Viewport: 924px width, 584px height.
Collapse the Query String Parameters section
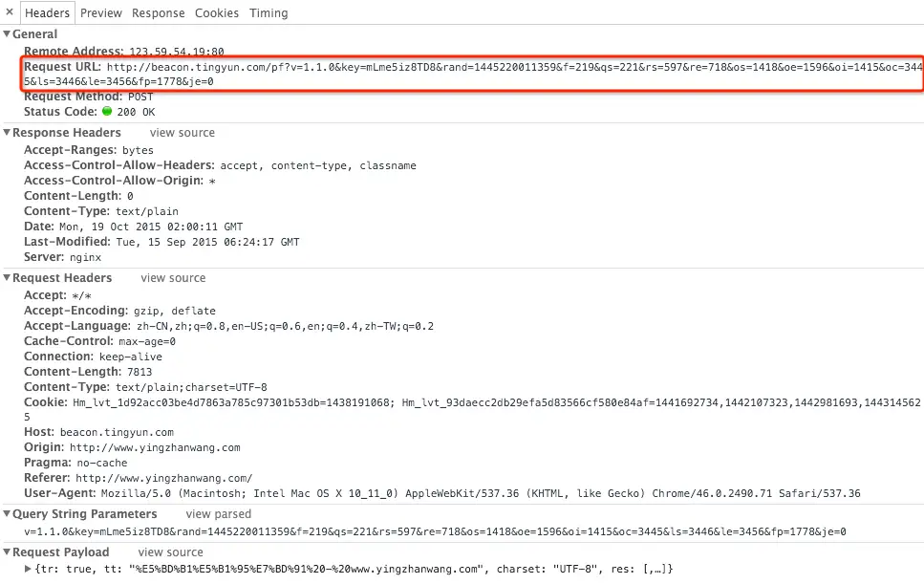[7, 515]
